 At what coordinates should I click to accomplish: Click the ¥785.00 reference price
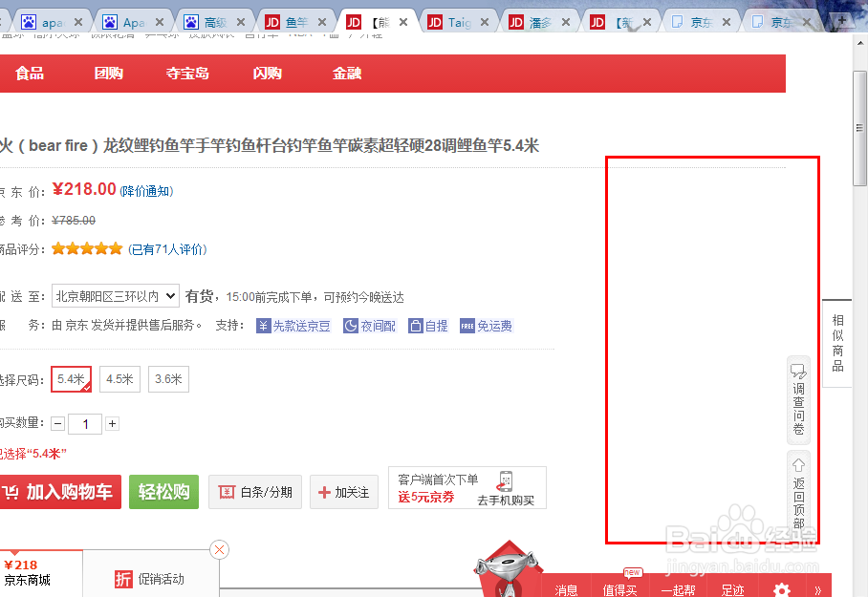tap(74, 221)
